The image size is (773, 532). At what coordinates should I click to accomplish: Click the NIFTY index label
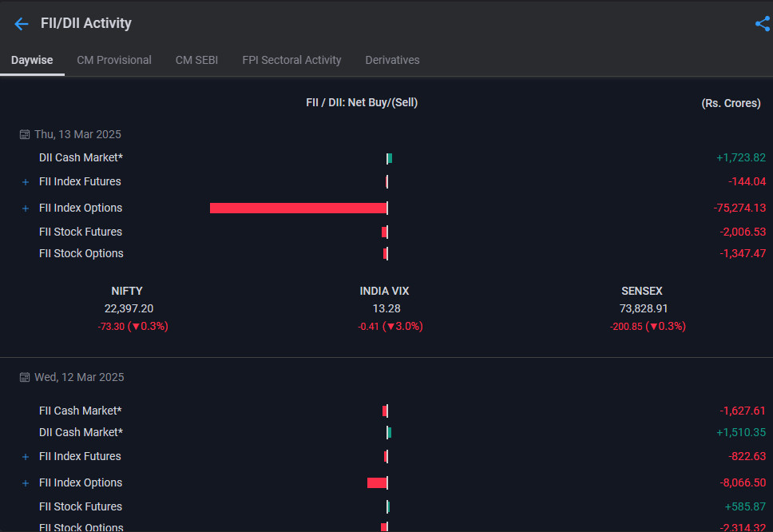click(127, 291)
